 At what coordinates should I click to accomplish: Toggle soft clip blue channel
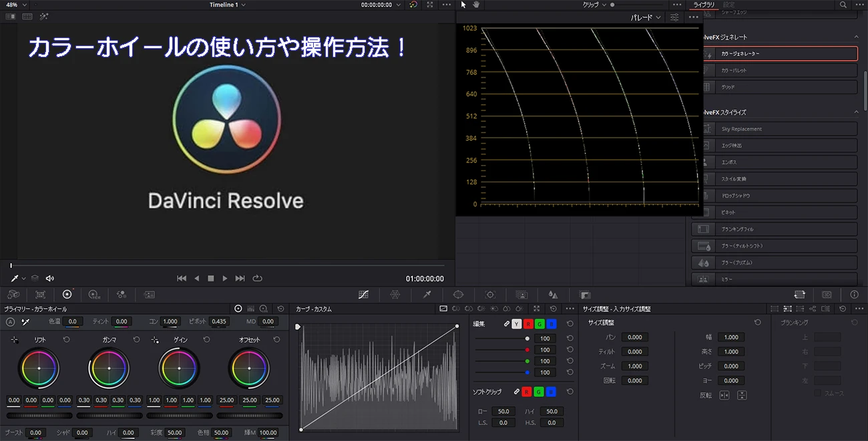click(x=550, y=392)
